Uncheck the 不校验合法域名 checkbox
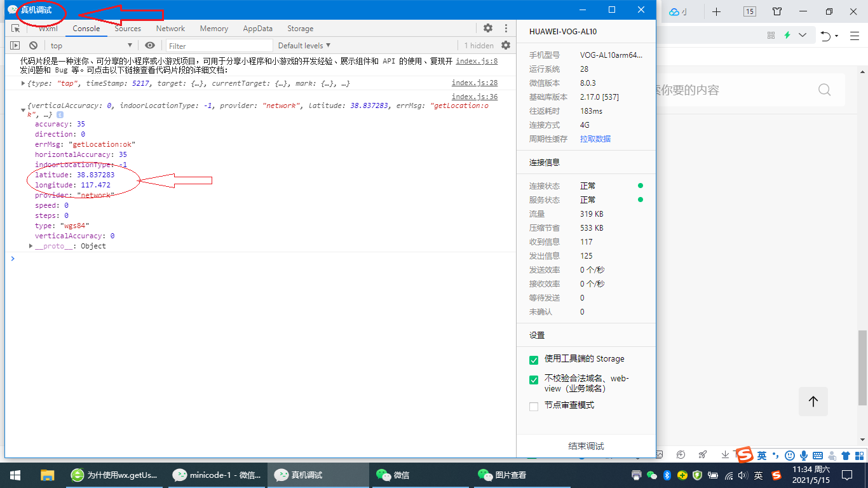868x488 pixels. [x=534, y=380]
